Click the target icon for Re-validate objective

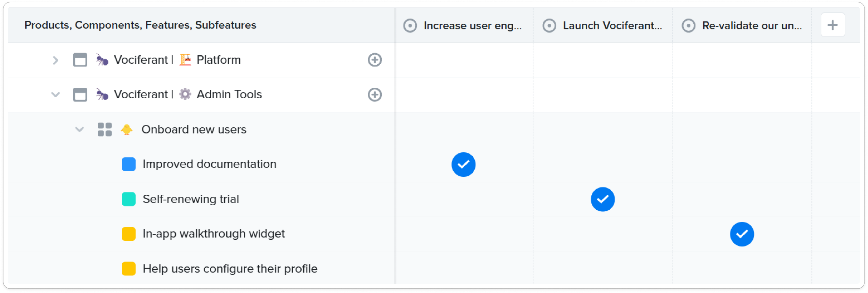688,26
